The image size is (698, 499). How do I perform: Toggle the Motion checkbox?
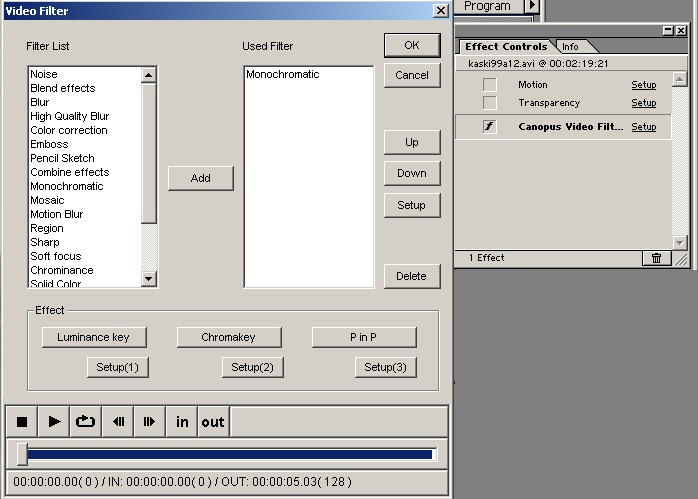coord(490,85)
